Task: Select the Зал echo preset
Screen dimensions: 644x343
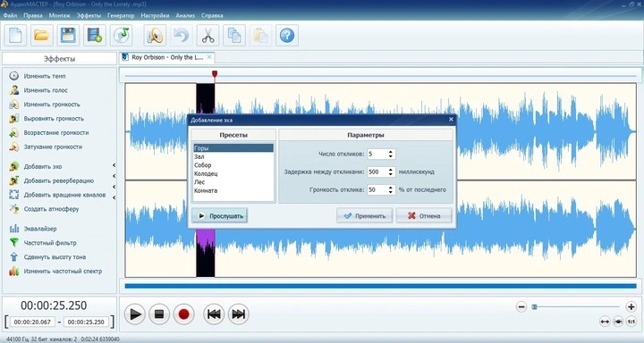Action: coord(233,156)
